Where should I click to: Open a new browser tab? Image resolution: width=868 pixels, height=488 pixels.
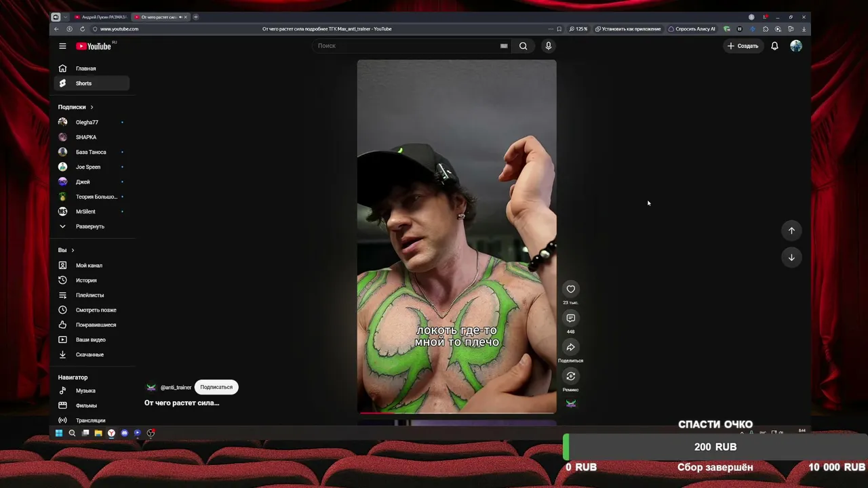coord(196,17)
